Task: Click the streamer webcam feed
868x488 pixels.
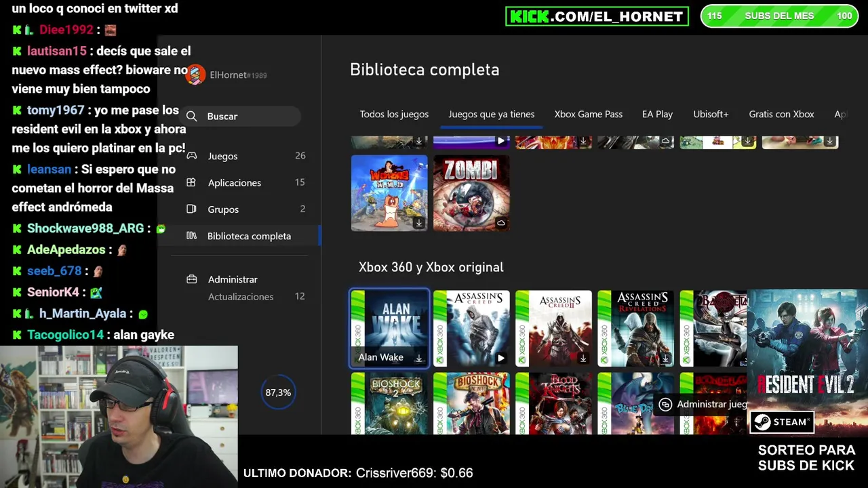Action: pyautogui.click(x=119, y=417)
